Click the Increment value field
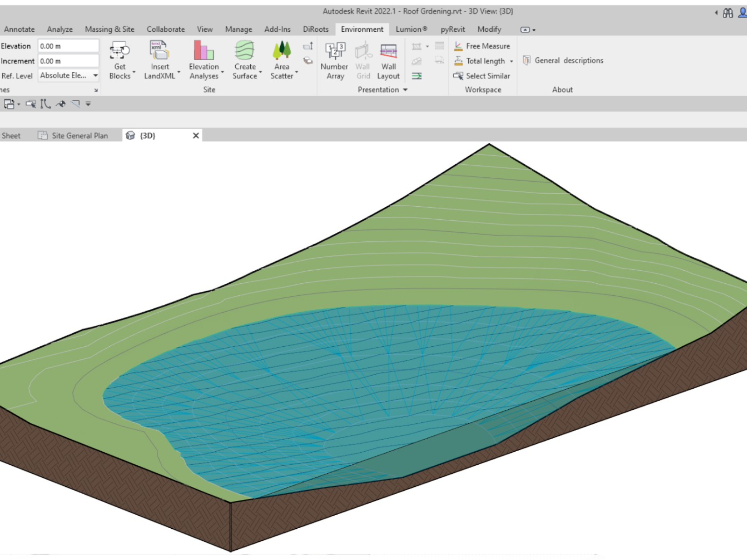This screenshot has height=560, width=747. [68, 61]
